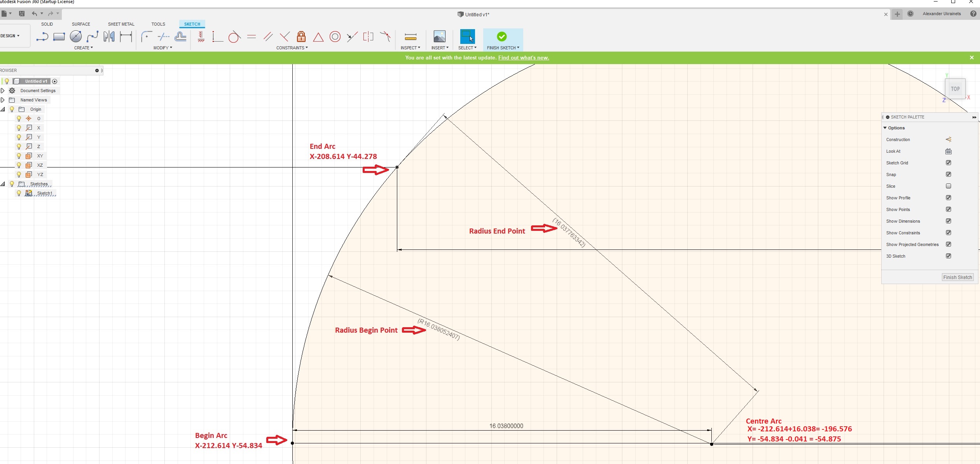Click the green Finish Sketch checkmark icon

501,37
